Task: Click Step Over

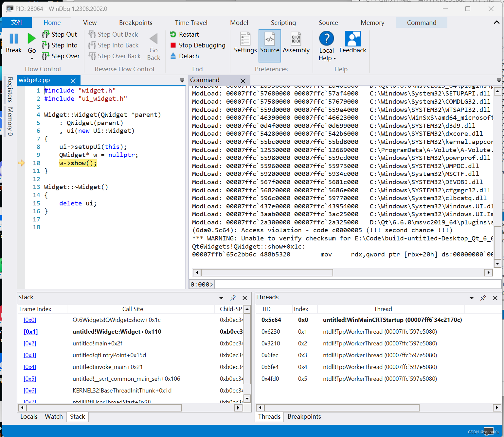Action: pyautogui.click(x=61, y=56)
